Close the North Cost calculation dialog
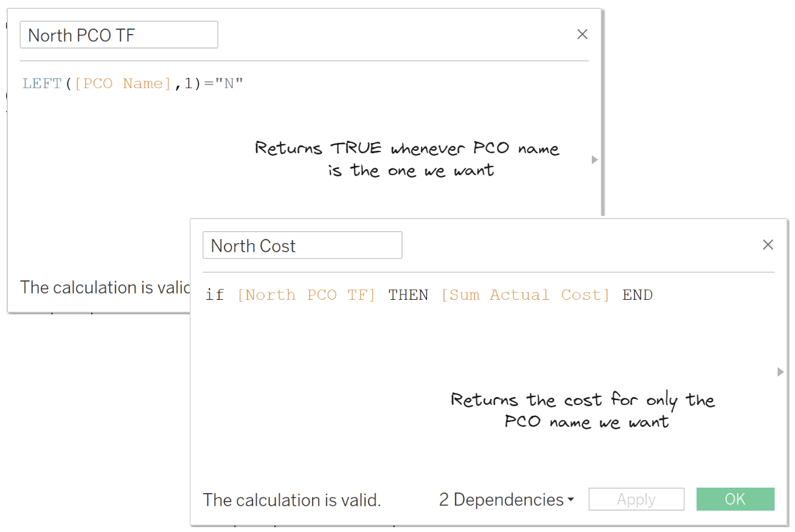Viewport: 795px width, 532px height. click(768, 245)
